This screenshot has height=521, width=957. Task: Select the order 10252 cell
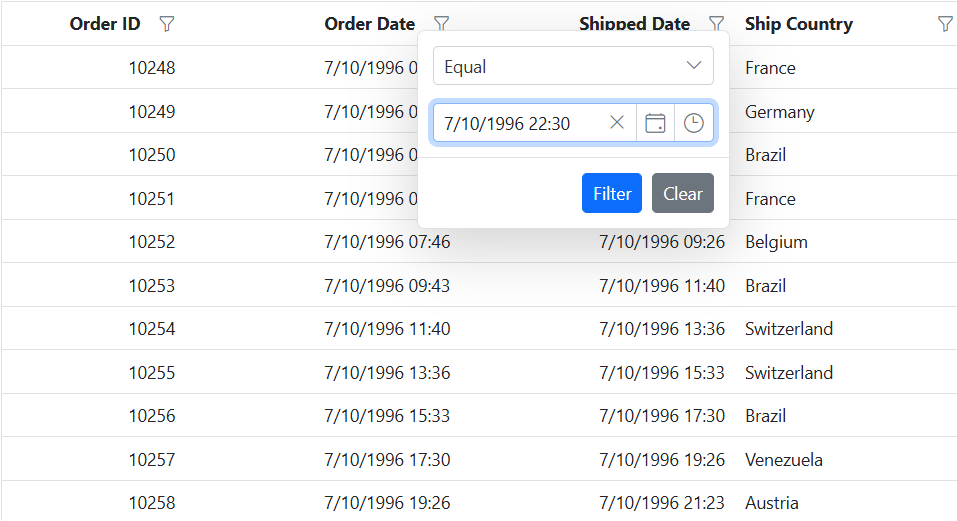pos(152,242)
